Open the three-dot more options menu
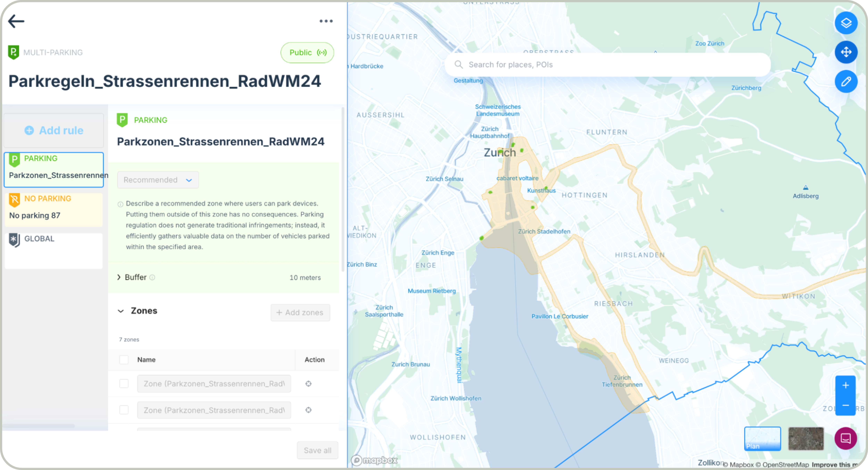 pos(326,21)
